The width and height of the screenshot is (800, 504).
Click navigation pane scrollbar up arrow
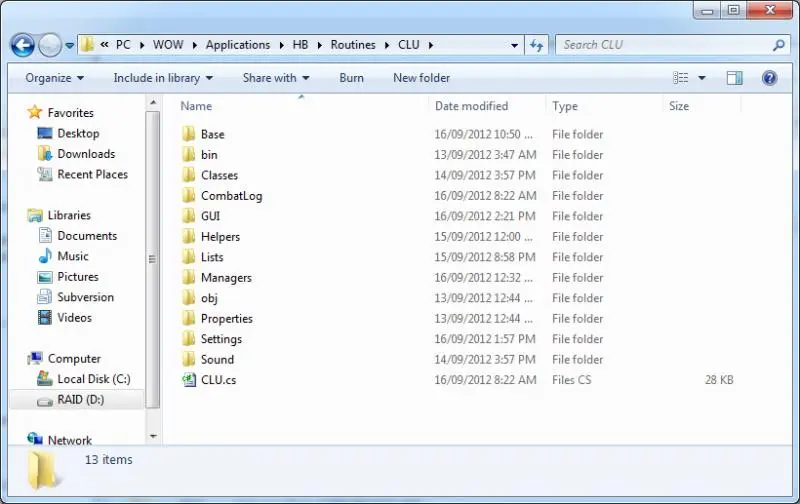click(153, 103)
